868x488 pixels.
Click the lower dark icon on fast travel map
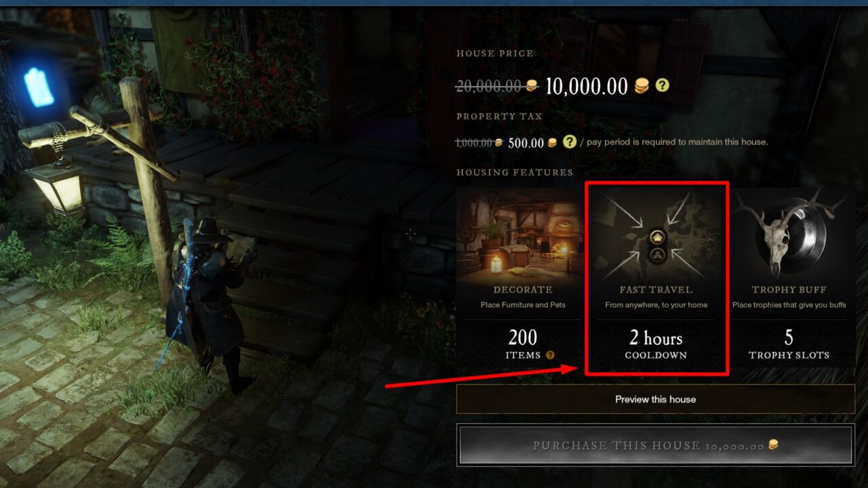coord(657,256)
